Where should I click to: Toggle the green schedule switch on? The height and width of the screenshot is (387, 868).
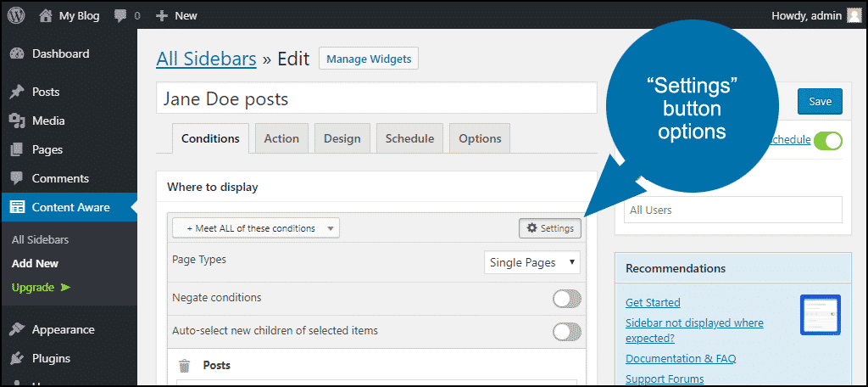(x=828, y=141)
